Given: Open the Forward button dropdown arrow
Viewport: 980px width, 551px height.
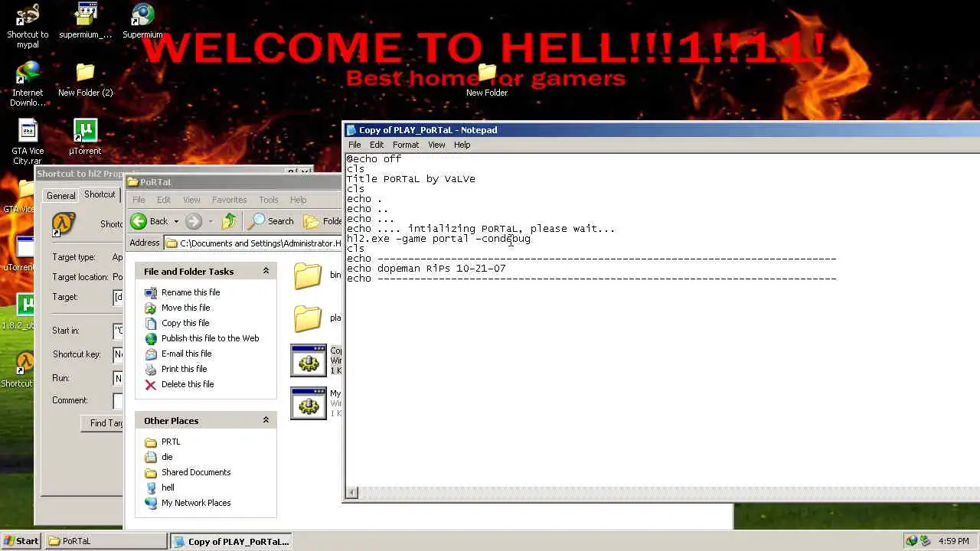Looking at the screenshot, I should click(211, 222).
